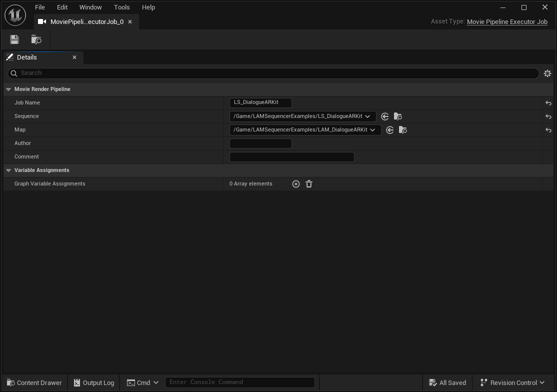The height and width of the screenshot is (392, 557).
Task: Open the Content Drawer
Action: pos(34,383)
